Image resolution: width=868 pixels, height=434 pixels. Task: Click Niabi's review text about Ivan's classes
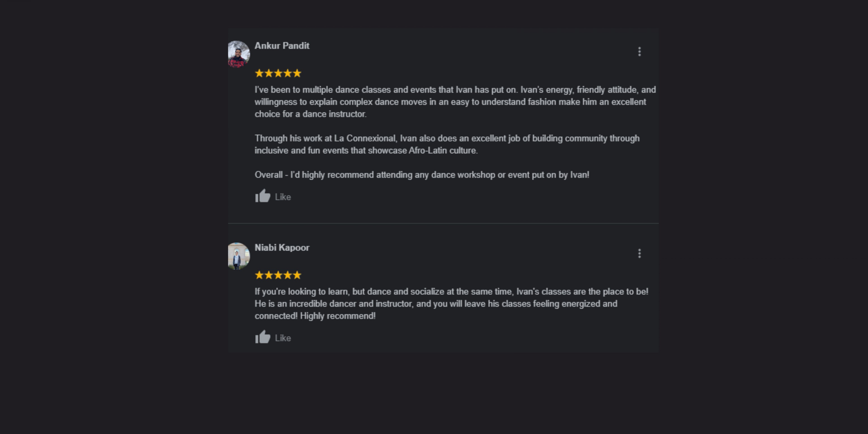pyautogui.click(x=451, y=304)
